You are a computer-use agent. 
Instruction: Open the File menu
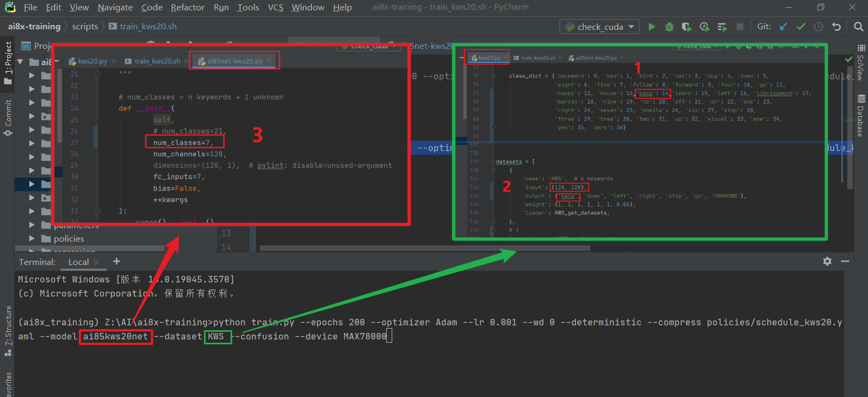pyautogui.click(x=30, y=8)
